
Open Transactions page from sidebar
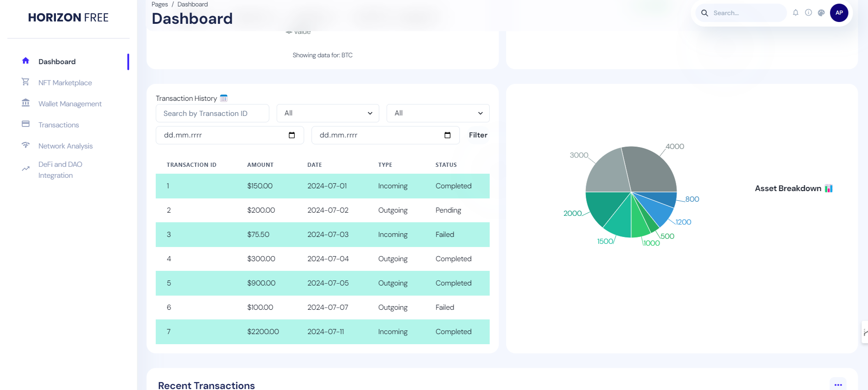59,125
